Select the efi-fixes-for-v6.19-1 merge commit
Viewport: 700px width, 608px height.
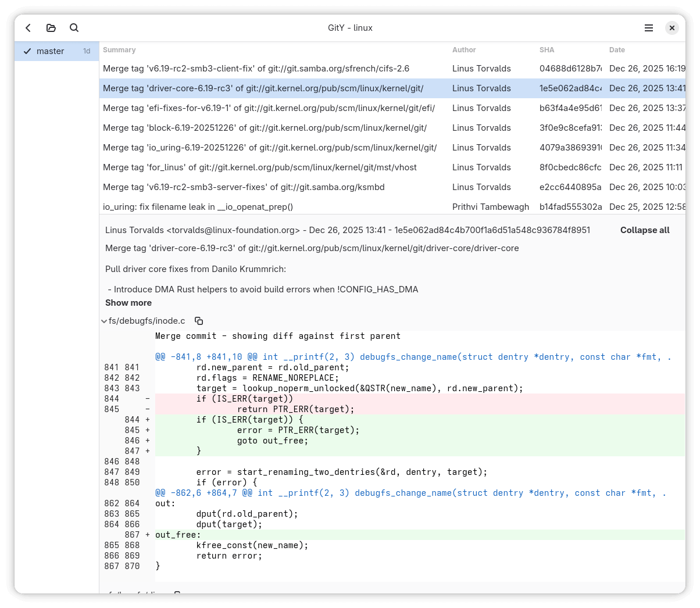269,108
